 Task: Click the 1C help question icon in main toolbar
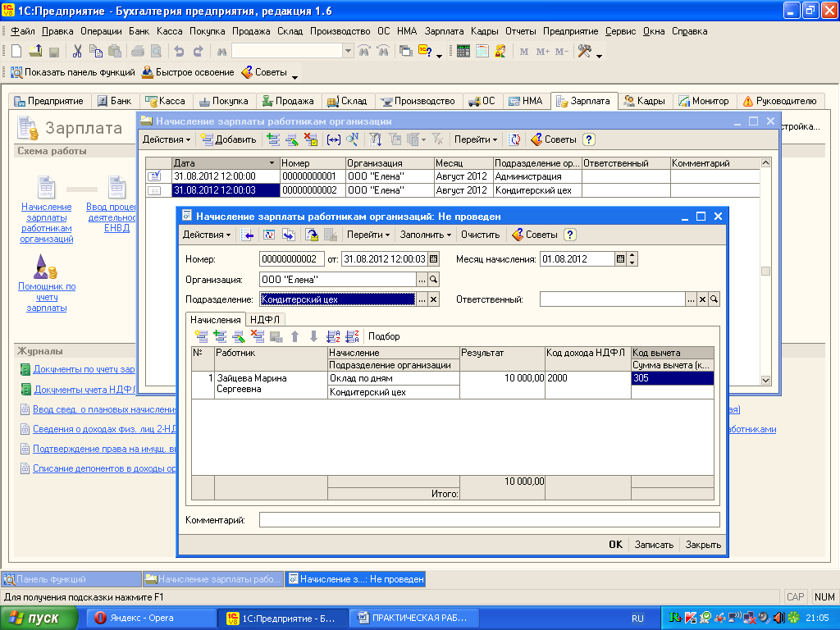[425, 52]
